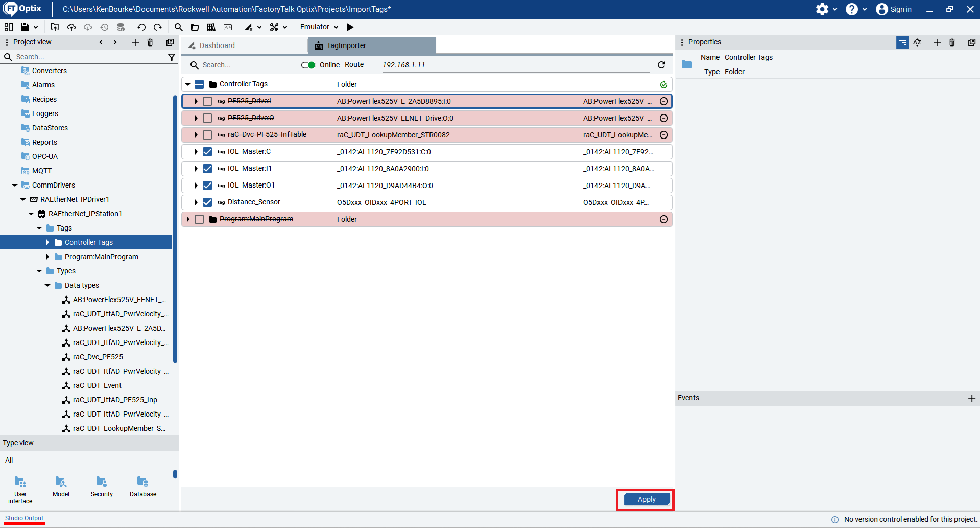Delete selected item in Project view
The image size is (980, 528).
(x=150, y=42)
